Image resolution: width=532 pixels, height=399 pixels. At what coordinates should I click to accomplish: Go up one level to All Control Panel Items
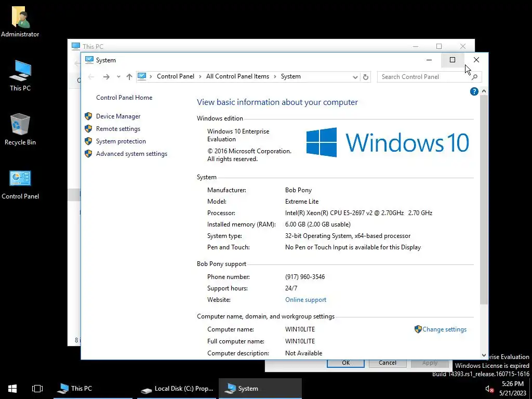129,77
